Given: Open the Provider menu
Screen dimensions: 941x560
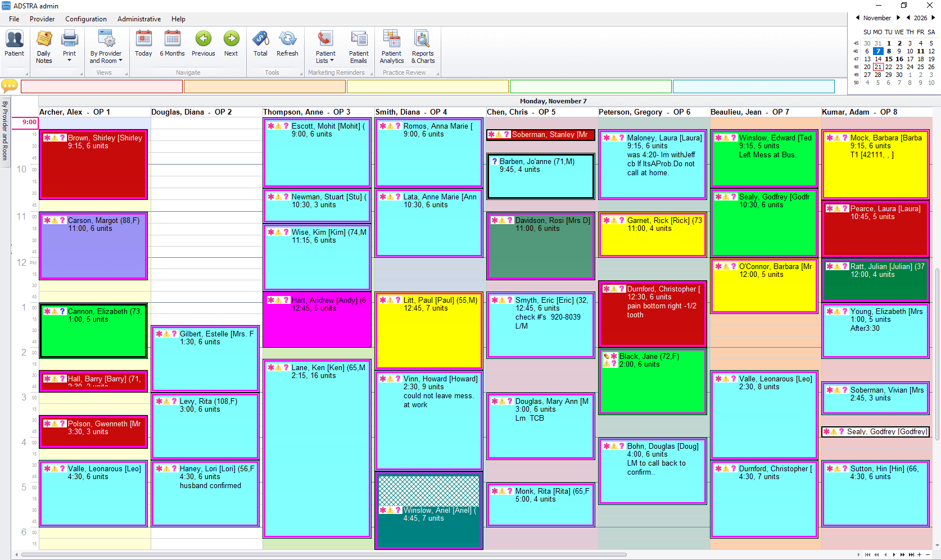Looking at the screenshot, I should 42,19.
